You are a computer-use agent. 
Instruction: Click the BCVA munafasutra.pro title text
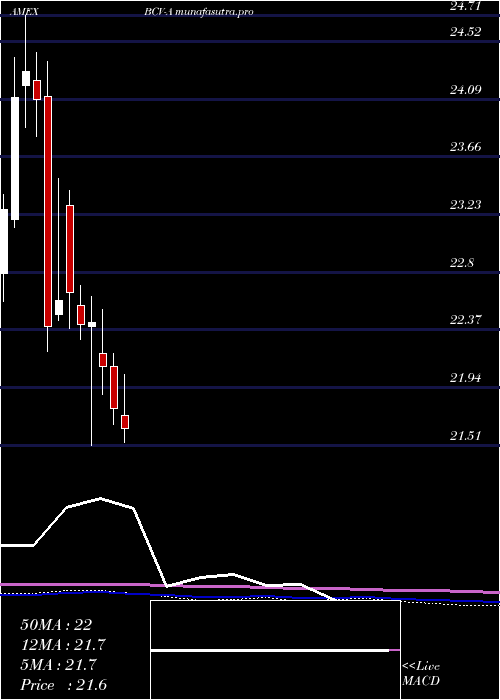pos(199,12)
